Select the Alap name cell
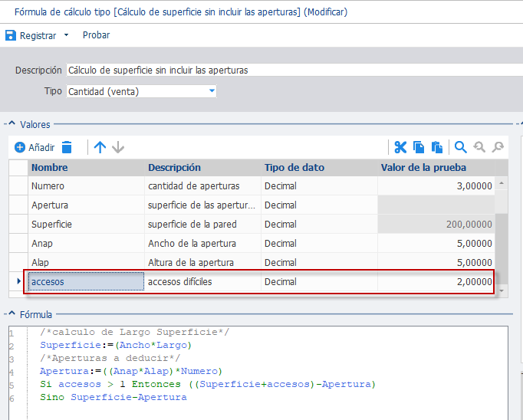Image resolution: width=523 pixels, height=420 pixels. (87, 262)
